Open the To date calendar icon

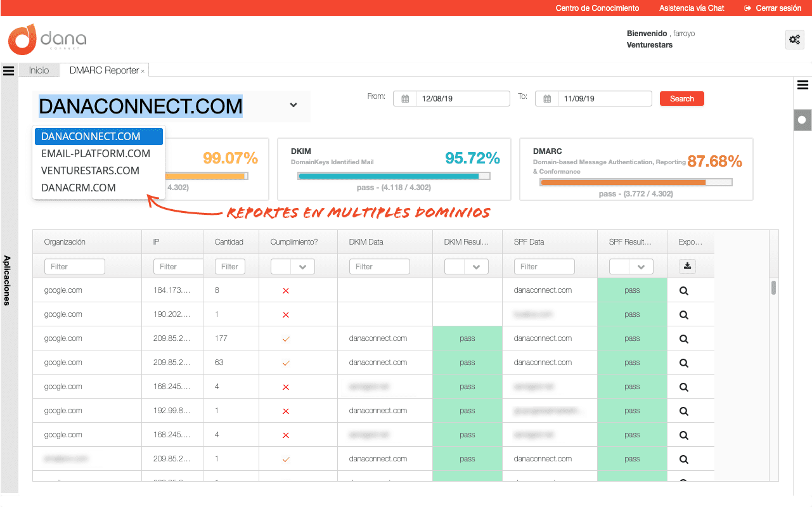point(547,99)
